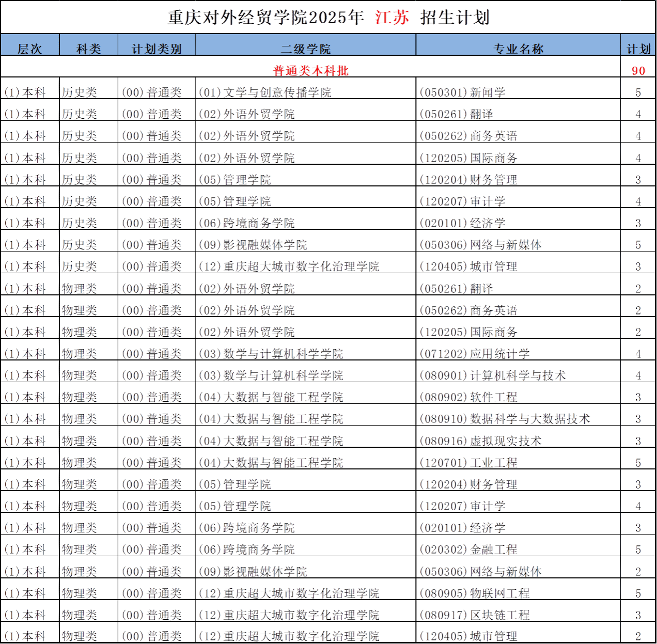Select the (020302)金融工程 major cell

click(468, 549)
